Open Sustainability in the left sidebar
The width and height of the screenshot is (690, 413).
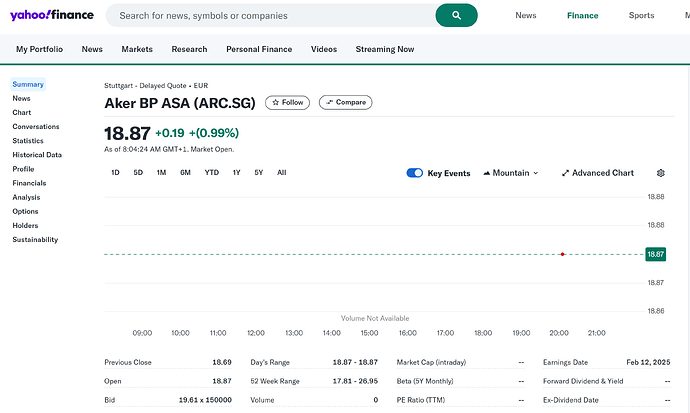(x=35, y=239)
